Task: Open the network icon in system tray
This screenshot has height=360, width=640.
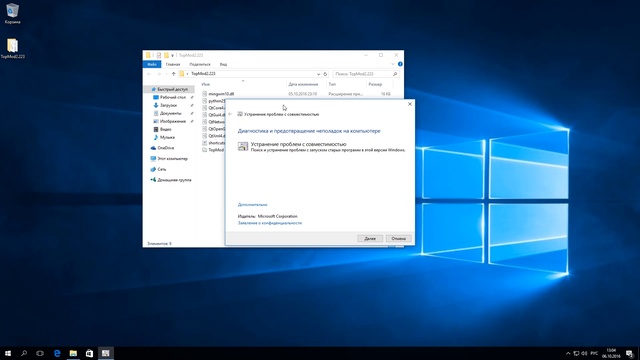Action: click(576, 353)
